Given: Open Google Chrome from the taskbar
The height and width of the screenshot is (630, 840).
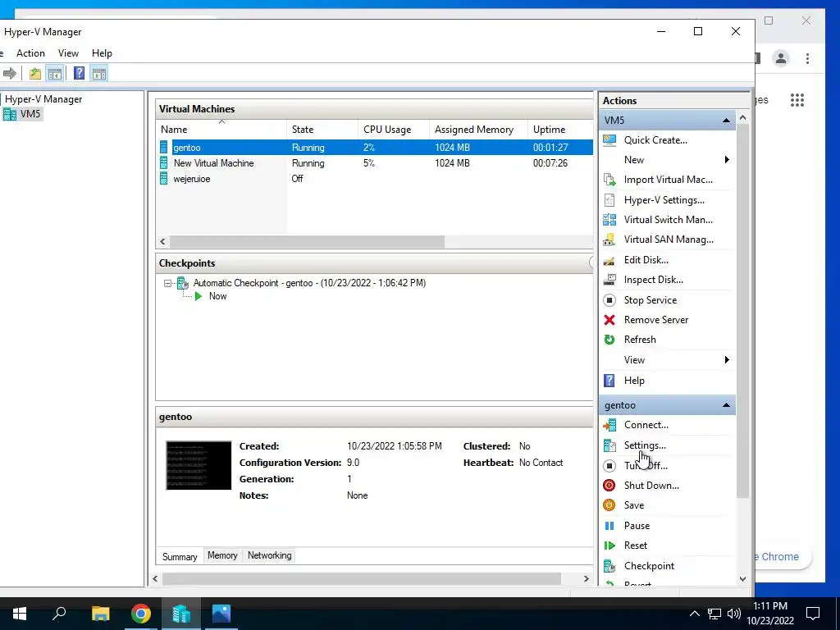Looking at the screenshot, I should pos(141,614).
